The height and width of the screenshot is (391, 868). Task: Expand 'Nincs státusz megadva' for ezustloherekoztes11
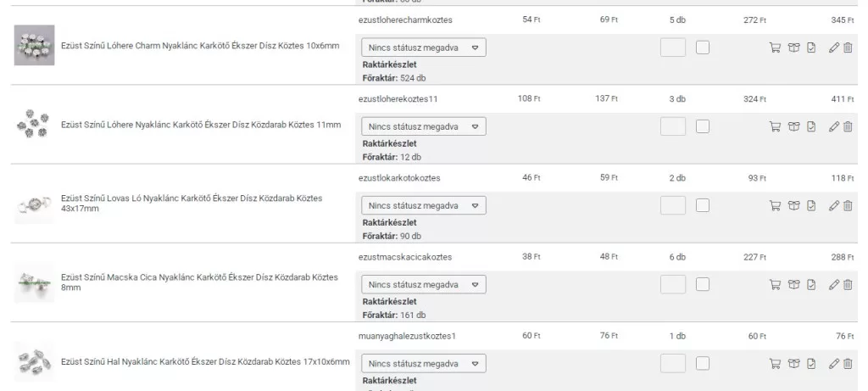click(x=424, y=127)
